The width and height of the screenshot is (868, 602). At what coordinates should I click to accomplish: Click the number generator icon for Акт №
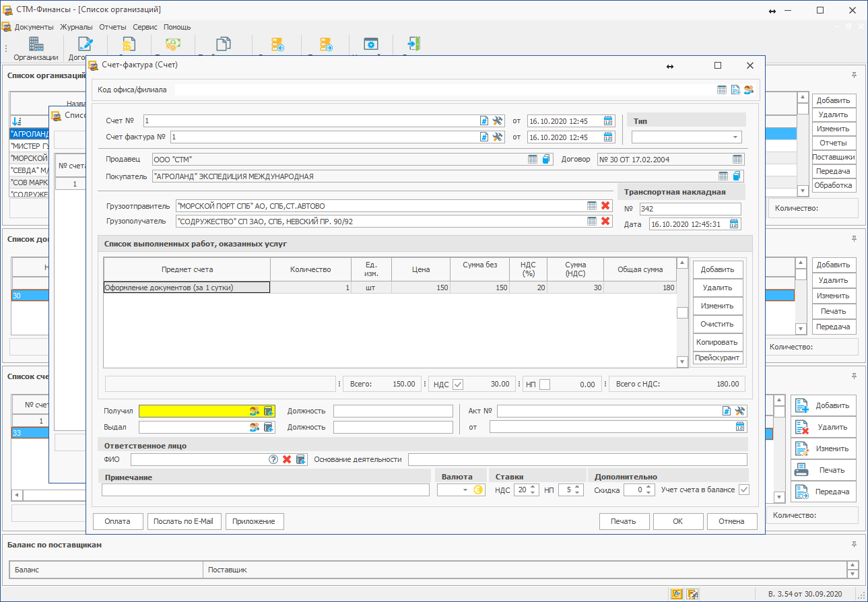coord(727,411)
